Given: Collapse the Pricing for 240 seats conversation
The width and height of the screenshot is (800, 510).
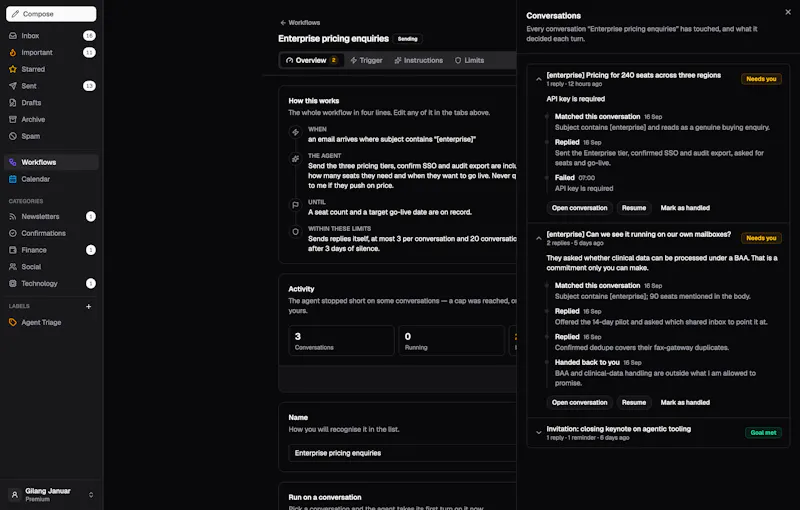Looking at the screenshot, I should (538, 79).
